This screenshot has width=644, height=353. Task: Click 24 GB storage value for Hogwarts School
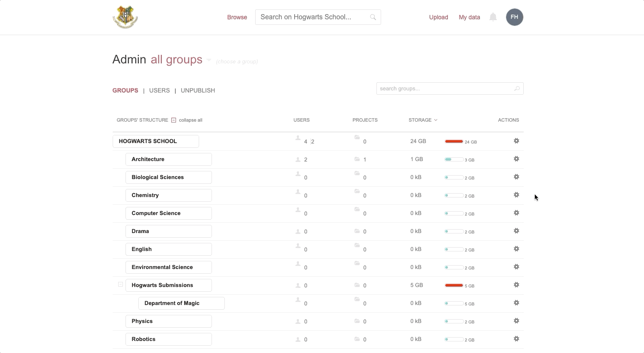click(x=418, y=141)
